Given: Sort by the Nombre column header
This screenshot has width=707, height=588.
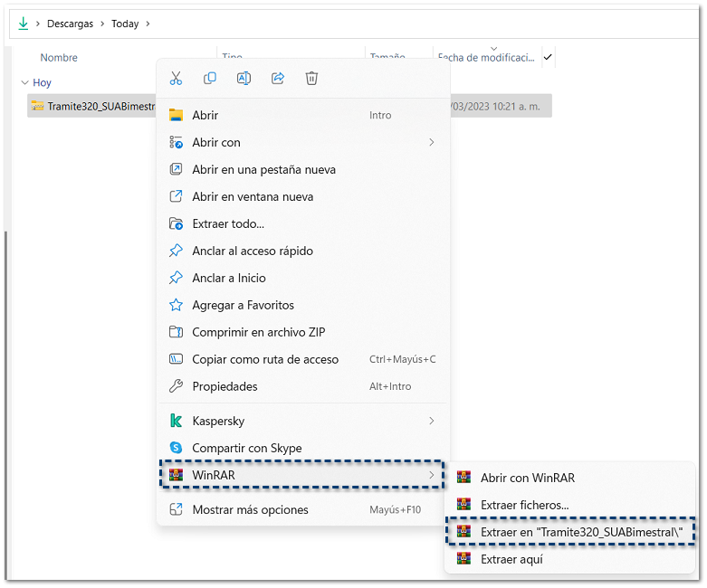Looking at the screenshot, I should [x=59, y=58].
